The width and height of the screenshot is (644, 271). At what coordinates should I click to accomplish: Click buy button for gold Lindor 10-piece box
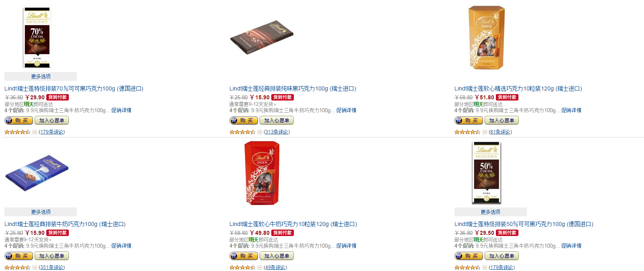(469, 120)
